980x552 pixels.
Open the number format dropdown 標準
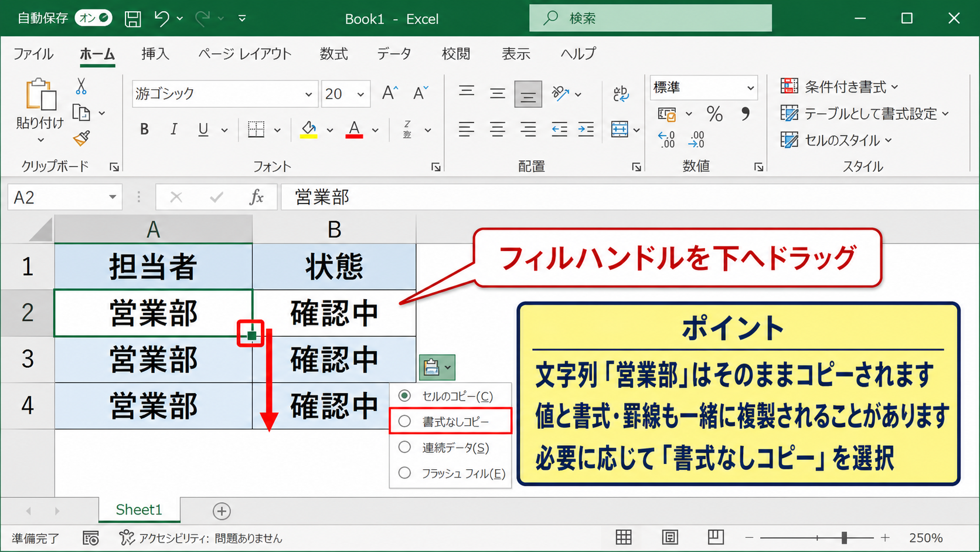coord(750,88)
